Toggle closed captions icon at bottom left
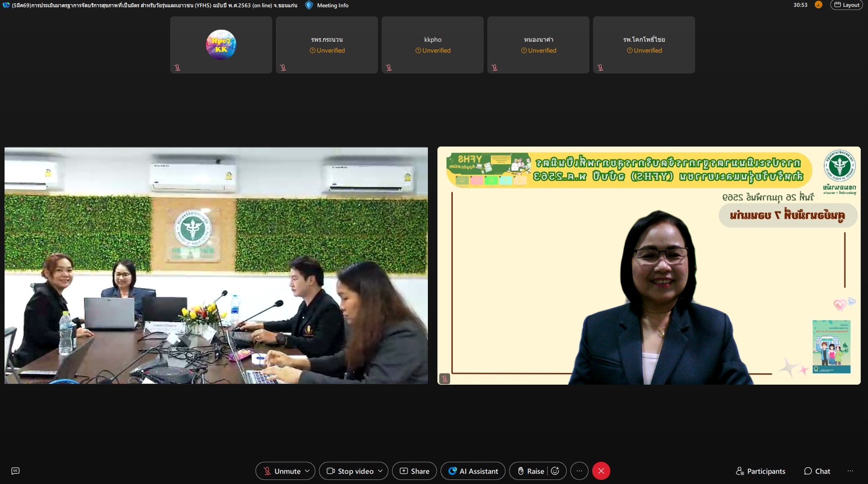 coord(15,471)
